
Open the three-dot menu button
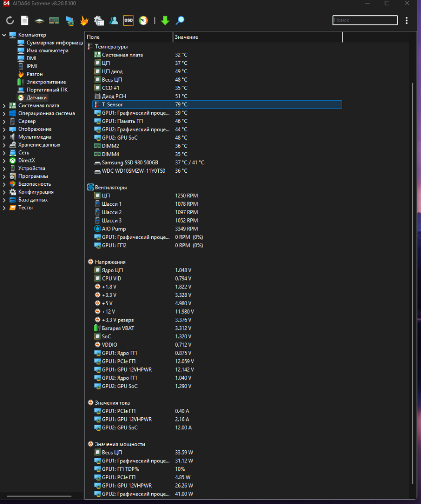[x=407, y=21]
